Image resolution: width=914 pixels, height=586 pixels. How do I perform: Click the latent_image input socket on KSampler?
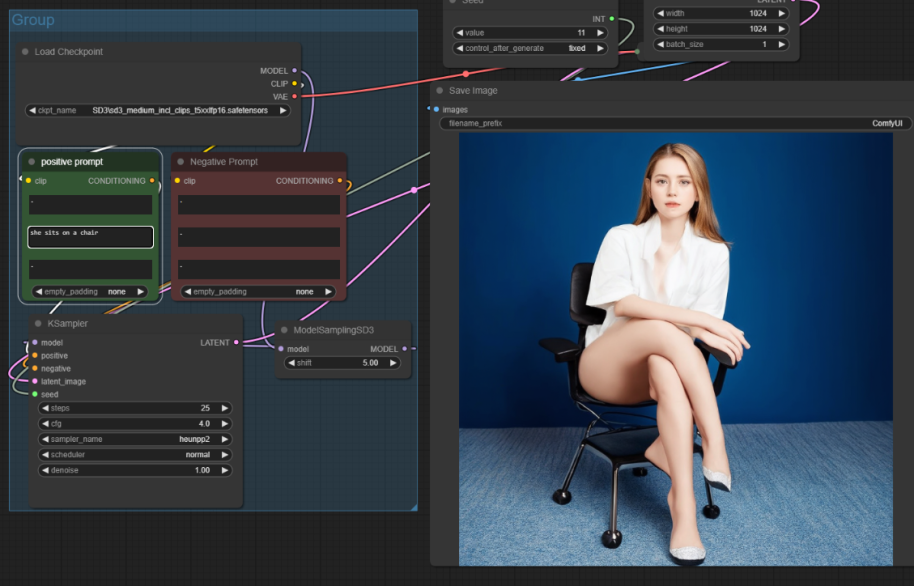(35, 381)
